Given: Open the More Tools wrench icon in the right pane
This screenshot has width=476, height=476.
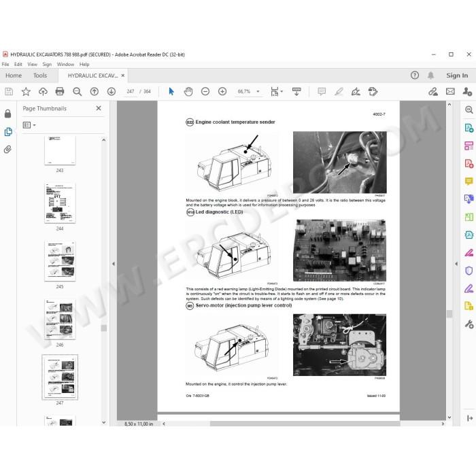Looking at the screenshot, I should pos(469,324).
